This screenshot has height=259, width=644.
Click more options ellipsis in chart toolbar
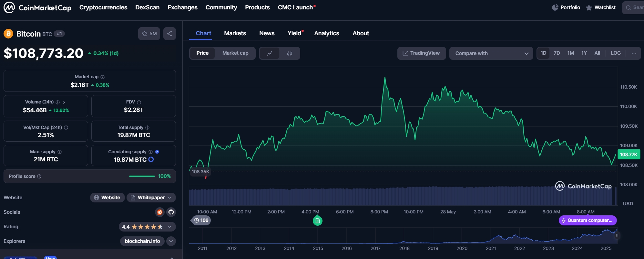pyautogui.click(x=634, y=53)
